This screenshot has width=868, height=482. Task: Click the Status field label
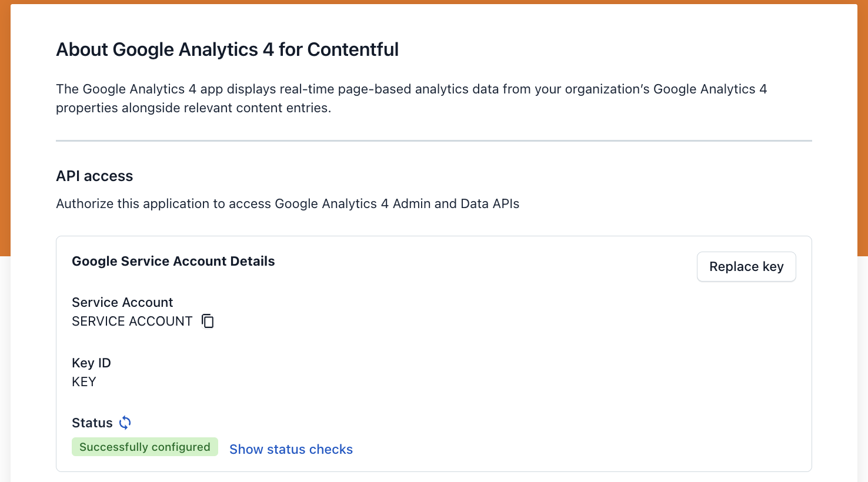click(92, 423)
